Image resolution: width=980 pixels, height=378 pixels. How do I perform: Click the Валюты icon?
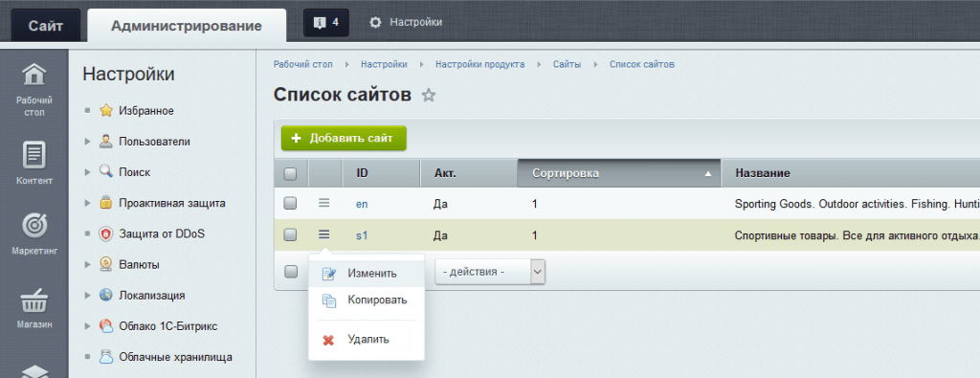click(106, 264)
